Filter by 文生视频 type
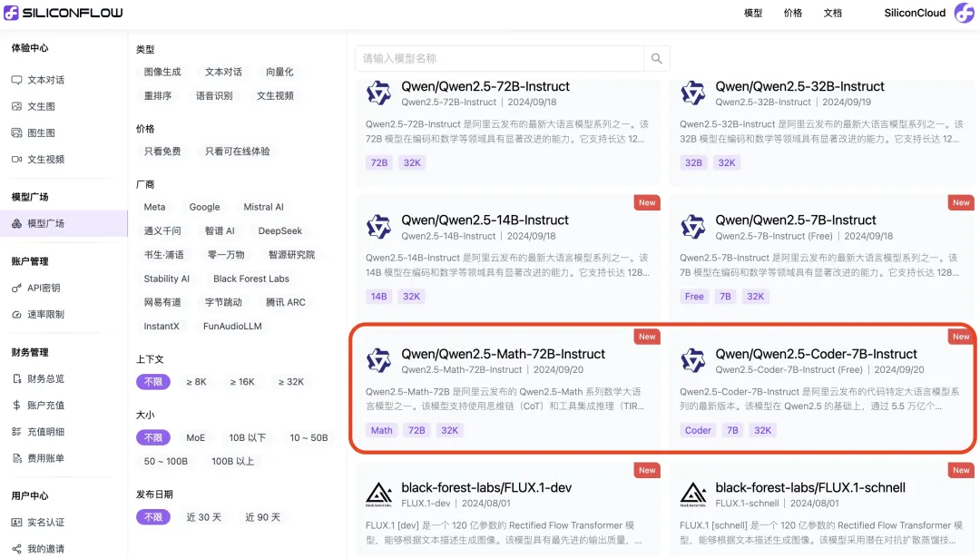 (x=275, y=95)
